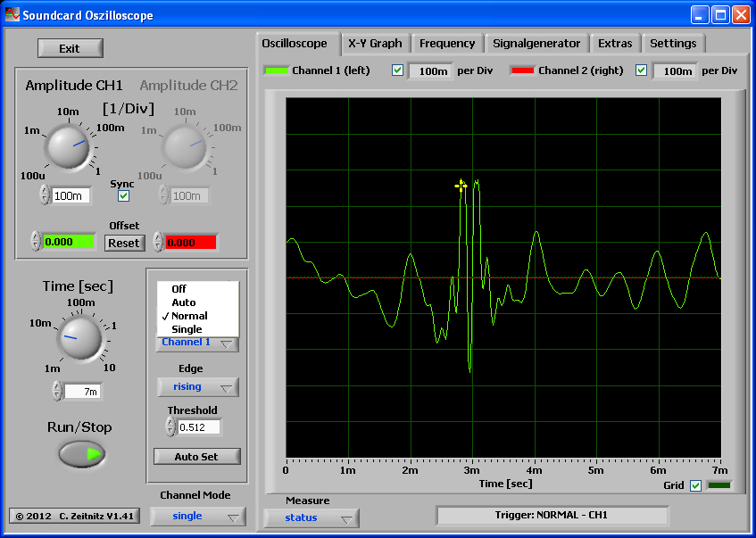Start acquisition with the Run/Stop play button
Viewport: 756px width, 538px height.
82,455
